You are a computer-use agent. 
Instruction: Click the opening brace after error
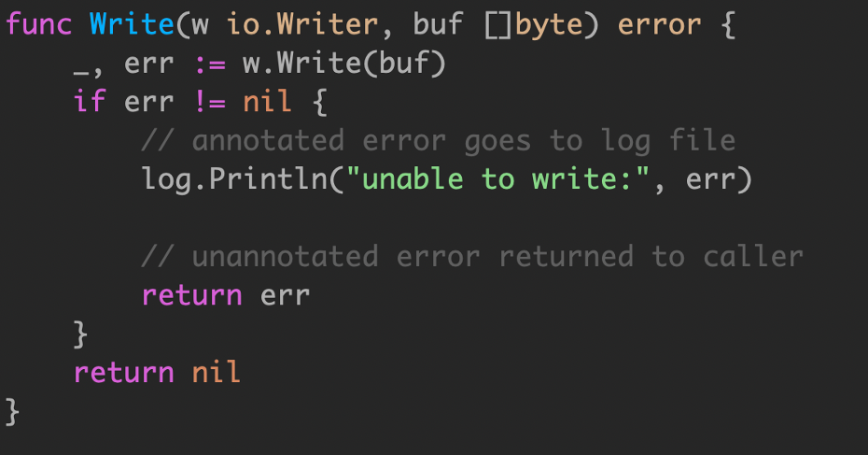pyautogui.click(x=729, y=25)
